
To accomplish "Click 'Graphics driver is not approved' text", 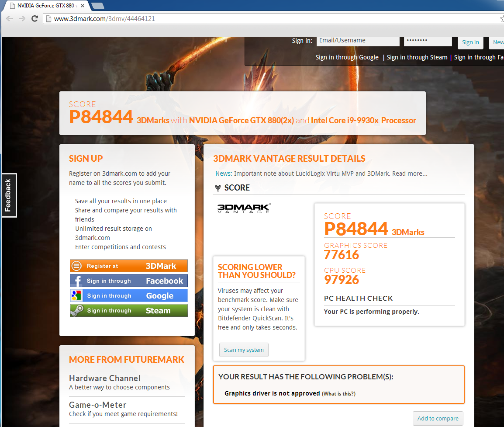I will [x=272, y=393].
